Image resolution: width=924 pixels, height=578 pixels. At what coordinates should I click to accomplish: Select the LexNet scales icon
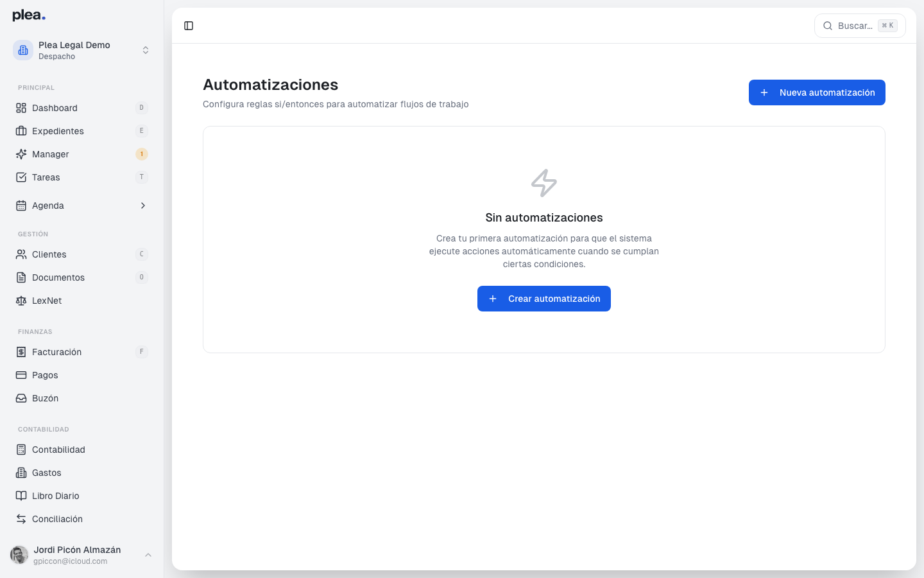pos(21,301)
